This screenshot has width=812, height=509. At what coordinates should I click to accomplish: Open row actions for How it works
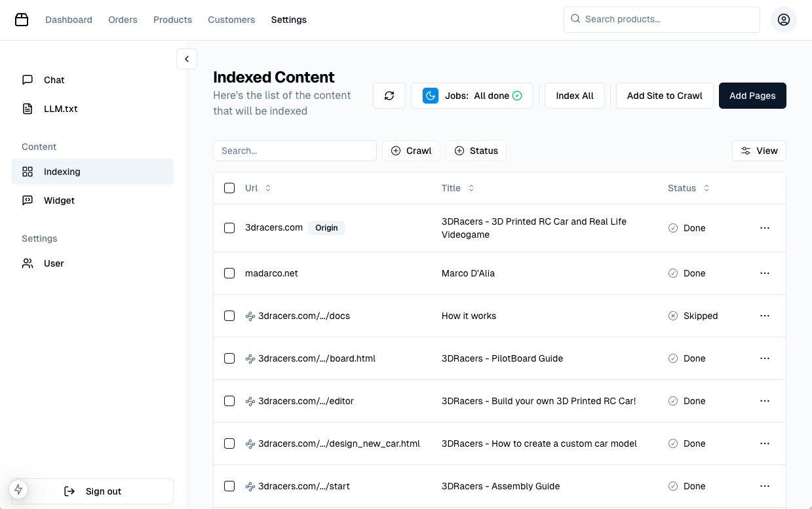coord(764,316)
